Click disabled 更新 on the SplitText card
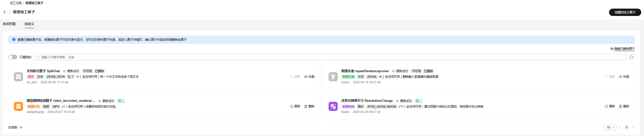 coord(295,77)
